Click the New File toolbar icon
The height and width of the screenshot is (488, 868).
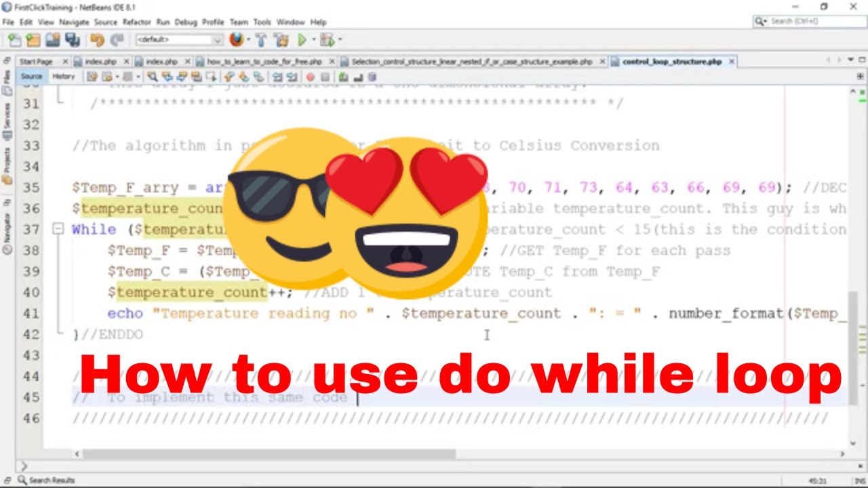pos(14,40)
